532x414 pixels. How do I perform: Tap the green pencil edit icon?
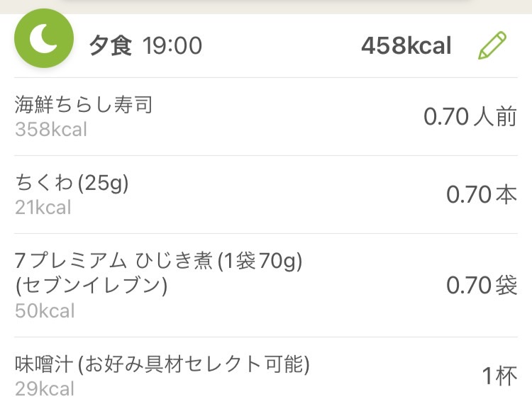(492, 45)
